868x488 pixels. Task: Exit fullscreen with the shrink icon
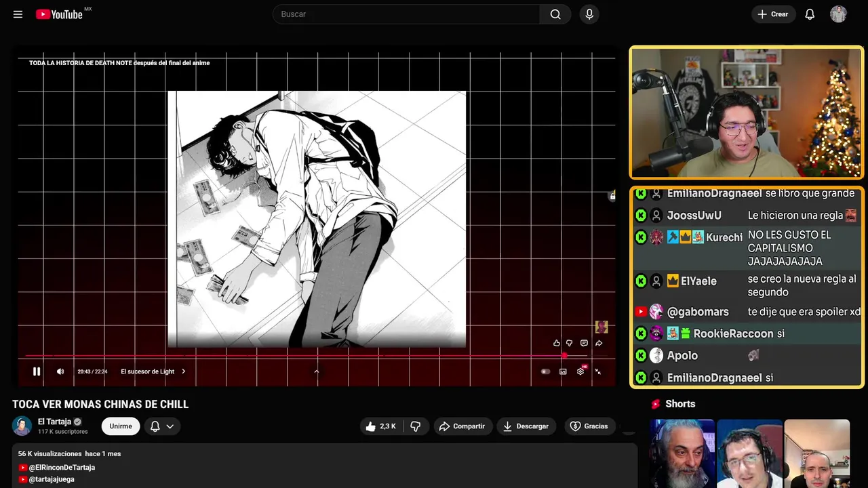click(598, 371)
